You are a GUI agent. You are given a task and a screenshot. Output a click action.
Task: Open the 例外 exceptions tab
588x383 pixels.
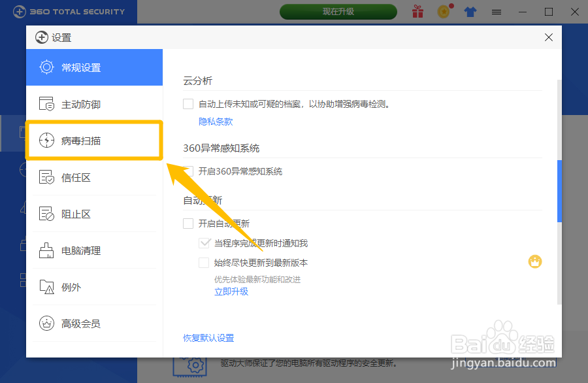point(94,287)
